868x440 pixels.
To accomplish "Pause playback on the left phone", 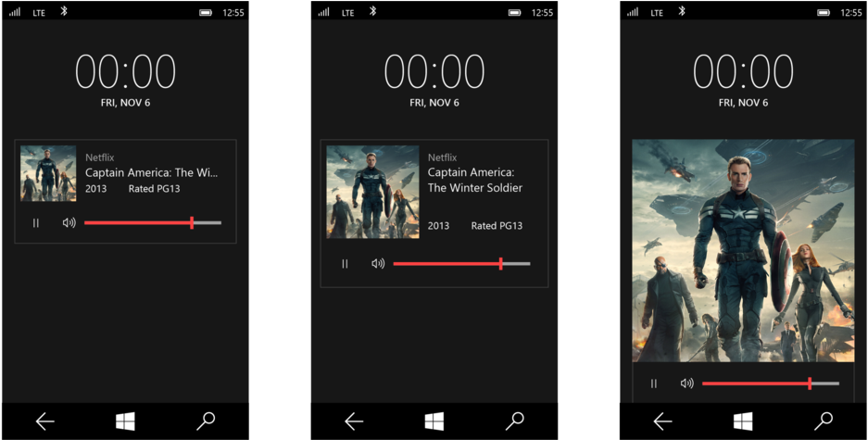I will pos(36,222).
